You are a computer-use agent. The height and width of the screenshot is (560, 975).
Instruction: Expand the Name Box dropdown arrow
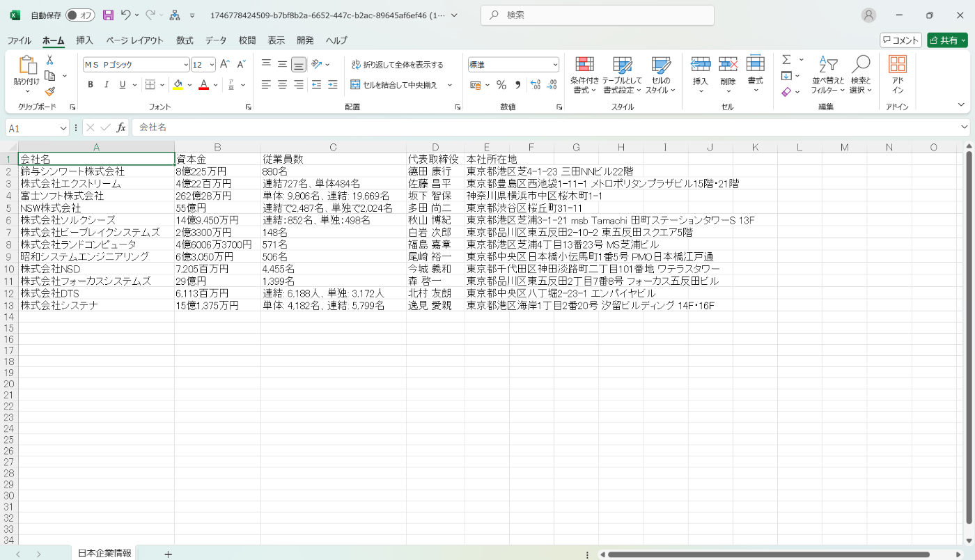pyautogui.click(x=63, y=128)
